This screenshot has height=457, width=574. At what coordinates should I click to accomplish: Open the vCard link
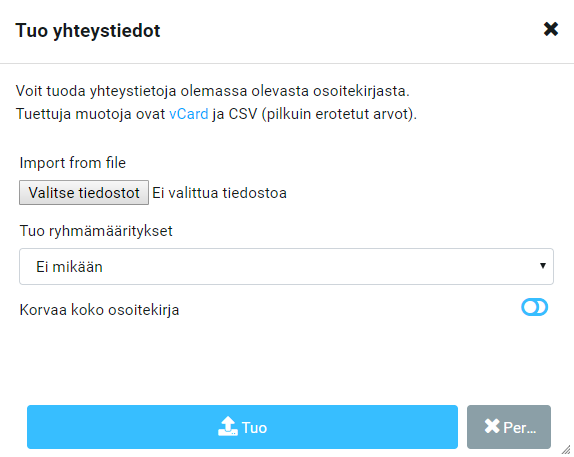point(189,114)
